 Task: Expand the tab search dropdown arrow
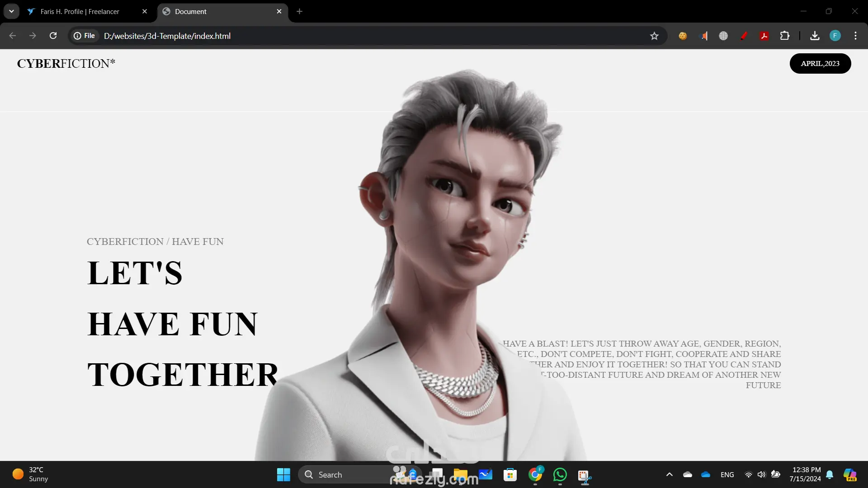(x=11, y=11)
